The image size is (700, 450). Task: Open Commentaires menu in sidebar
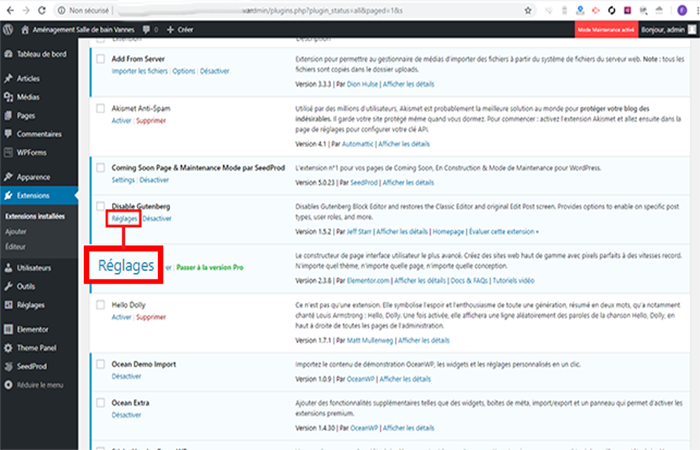39,134
